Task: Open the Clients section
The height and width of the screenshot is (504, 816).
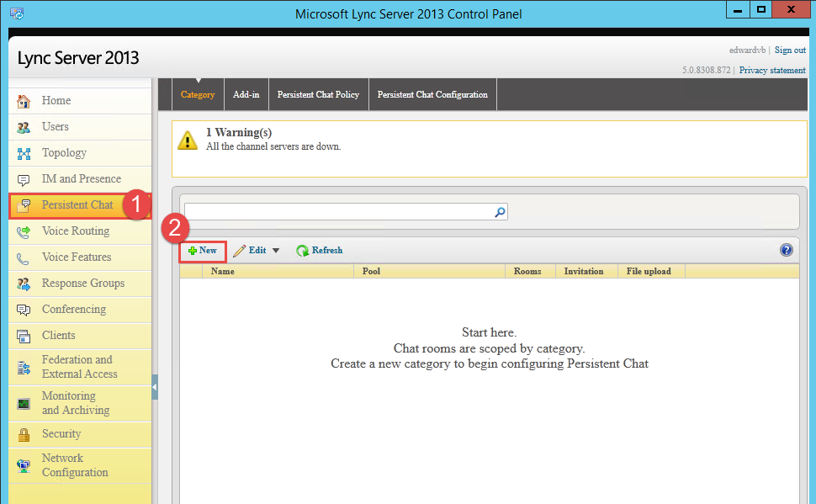Action: [80, 336]
